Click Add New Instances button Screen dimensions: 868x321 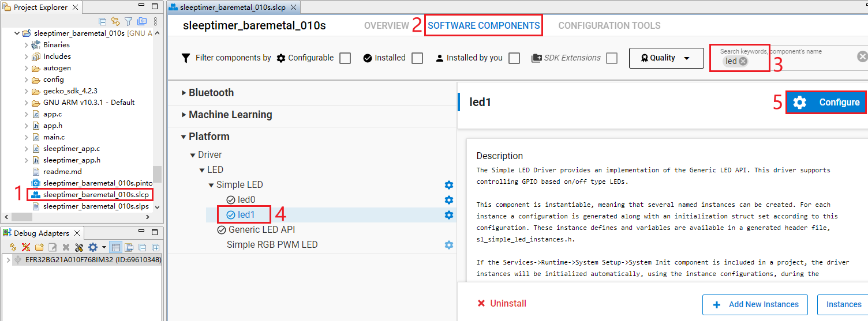tap(756, 304)
